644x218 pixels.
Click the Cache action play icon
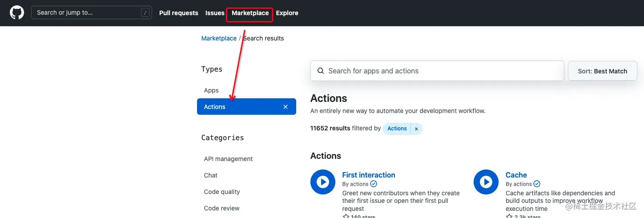pos(486,182)
